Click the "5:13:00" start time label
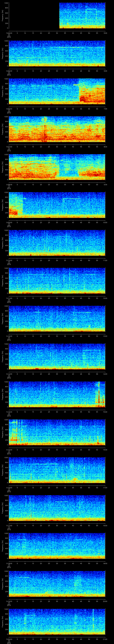Image resolution: width=114 pixels, height=644 pixels. pos(9,374)
